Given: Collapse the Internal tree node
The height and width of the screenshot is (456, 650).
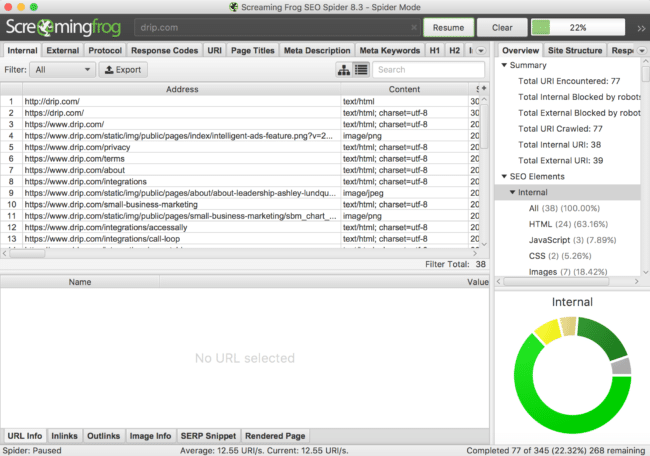Looking at the screenshot, I should point(513,192).
